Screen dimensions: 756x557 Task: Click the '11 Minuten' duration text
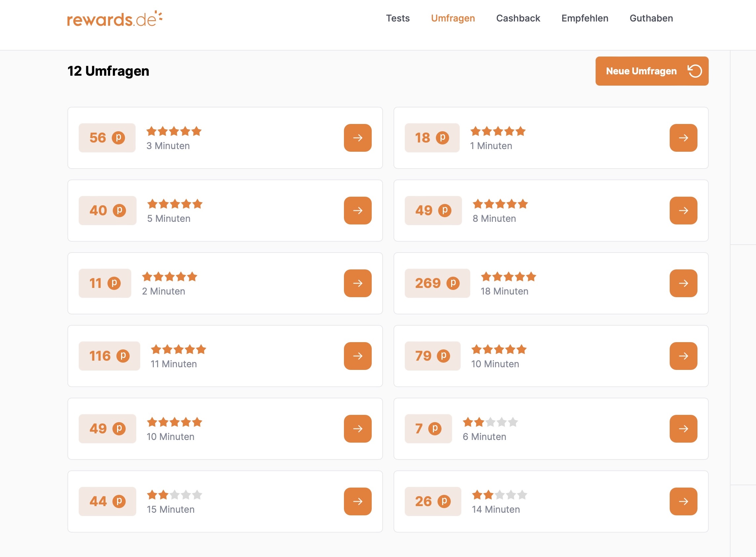[x=174, y=364]
